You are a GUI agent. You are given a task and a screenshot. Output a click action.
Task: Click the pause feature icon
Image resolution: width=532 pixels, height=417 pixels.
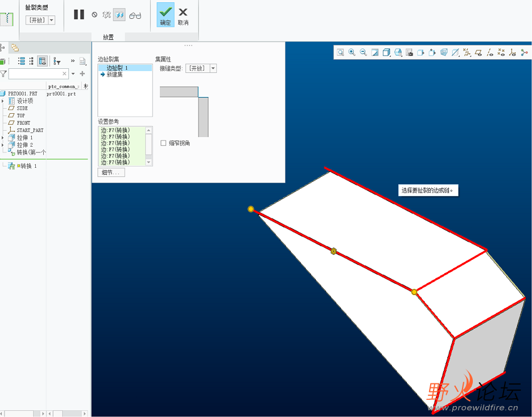tap(79, 15)
